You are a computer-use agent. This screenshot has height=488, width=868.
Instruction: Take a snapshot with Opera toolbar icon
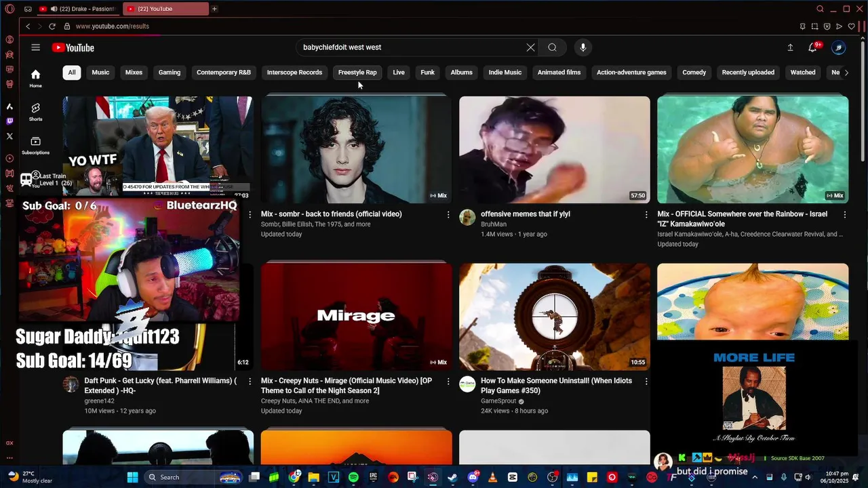(814, 26)
